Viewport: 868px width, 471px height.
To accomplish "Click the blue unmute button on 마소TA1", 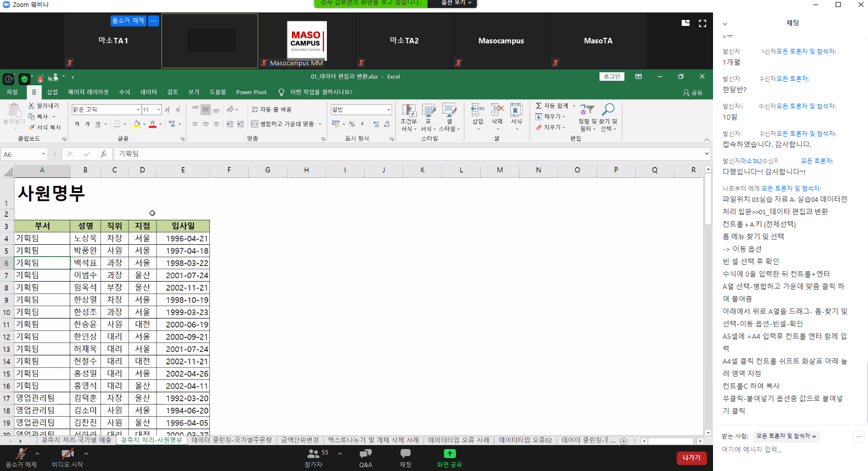I will pyautogui.click(x=128, y=21).
